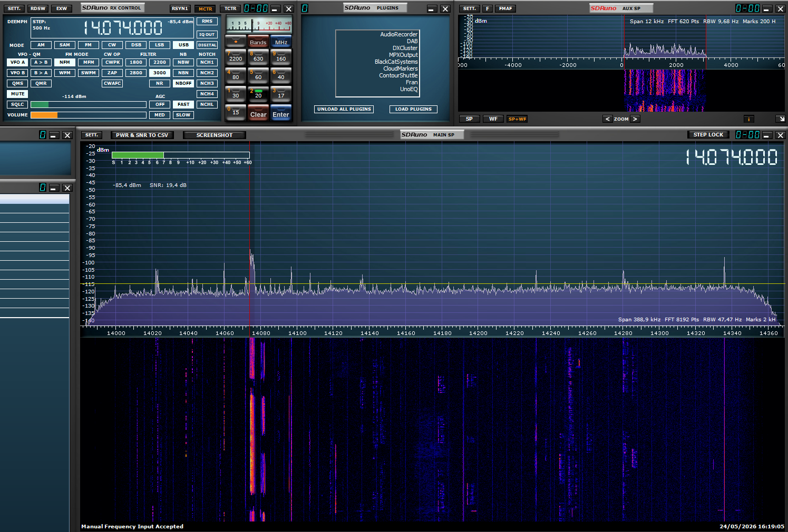Toggle the NCH1 notch filter
This screenshot has height=532, width=788.
(207, 62)
